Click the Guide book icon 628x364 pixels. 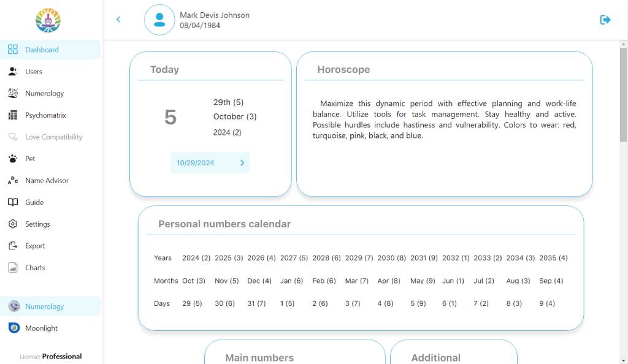pyautogui.click(x=13, y=202)
